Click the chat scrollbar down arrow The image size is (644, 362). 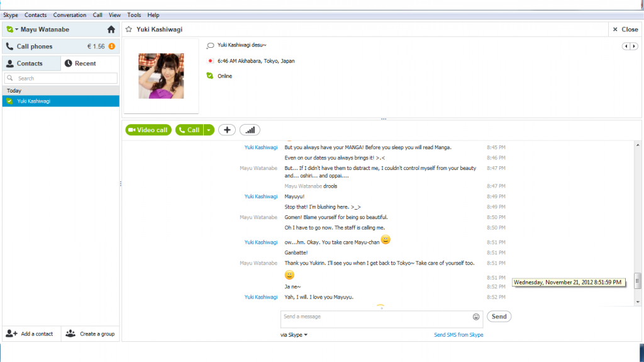638,302
